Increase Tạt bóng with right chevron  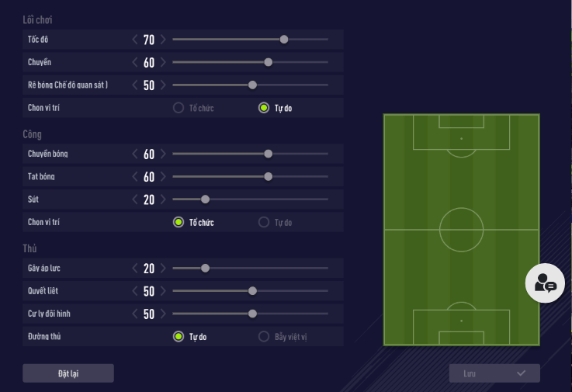163,177
